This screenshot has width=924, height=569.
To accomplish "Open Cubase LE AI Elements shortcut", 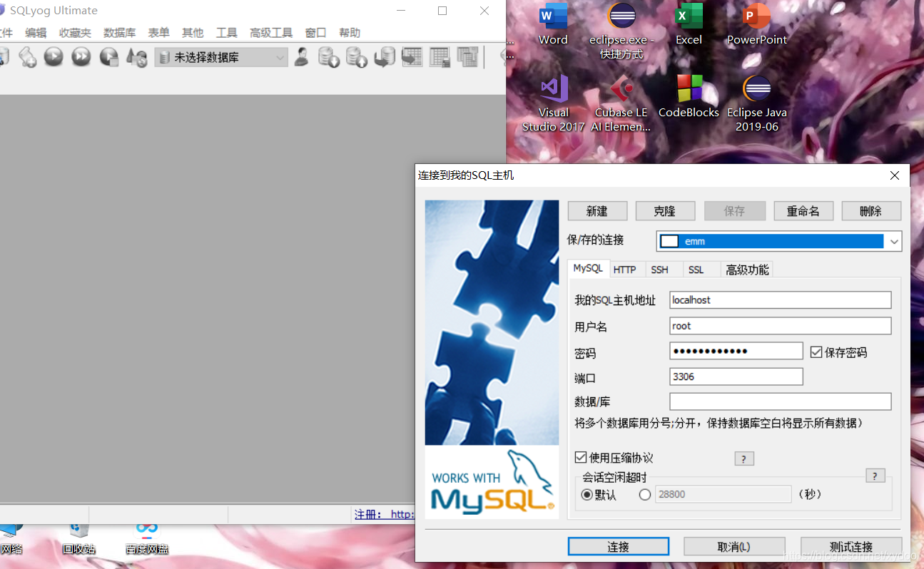I will [x=621, y=103].
